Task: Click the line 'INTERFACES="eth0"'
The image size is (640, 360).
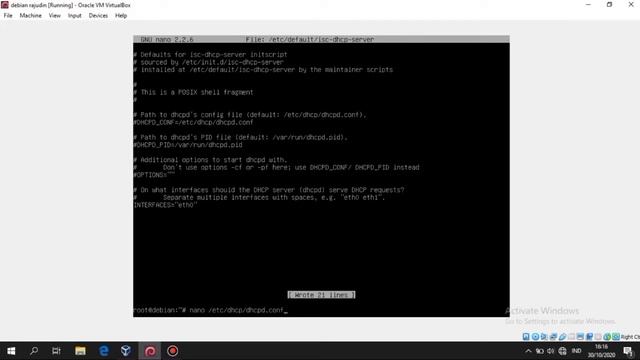Action: [165, 205]
